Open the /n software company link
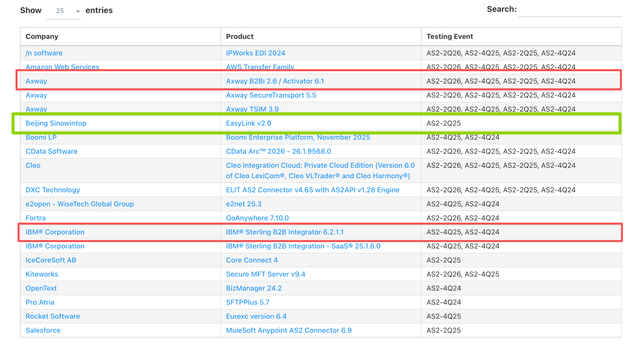The image size is (644, 346). pos(44,53)
